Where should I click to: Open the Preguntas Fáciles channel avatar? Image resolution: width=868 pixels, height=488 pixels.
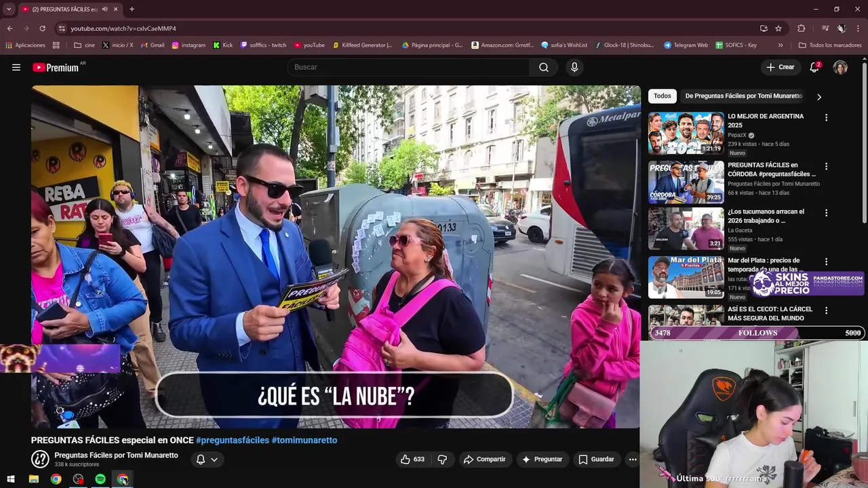coord(40,460)
